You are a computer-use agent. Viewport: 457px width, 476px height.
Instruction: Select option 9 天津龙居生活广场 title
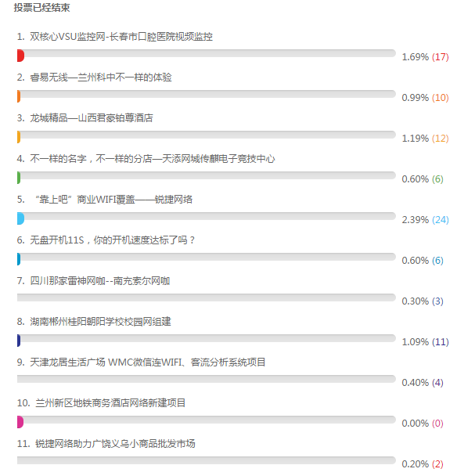click(147, 362)
